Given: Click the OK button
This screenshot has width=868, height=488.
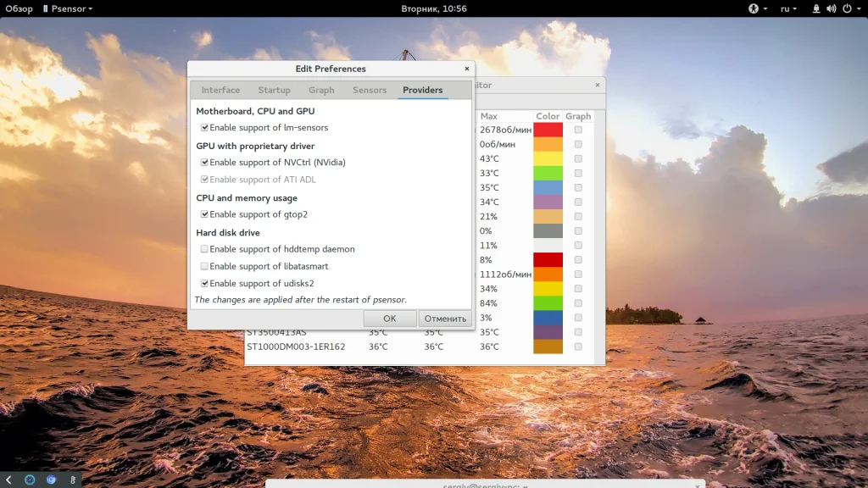Looking at the screenshot, I should [389, 319].
